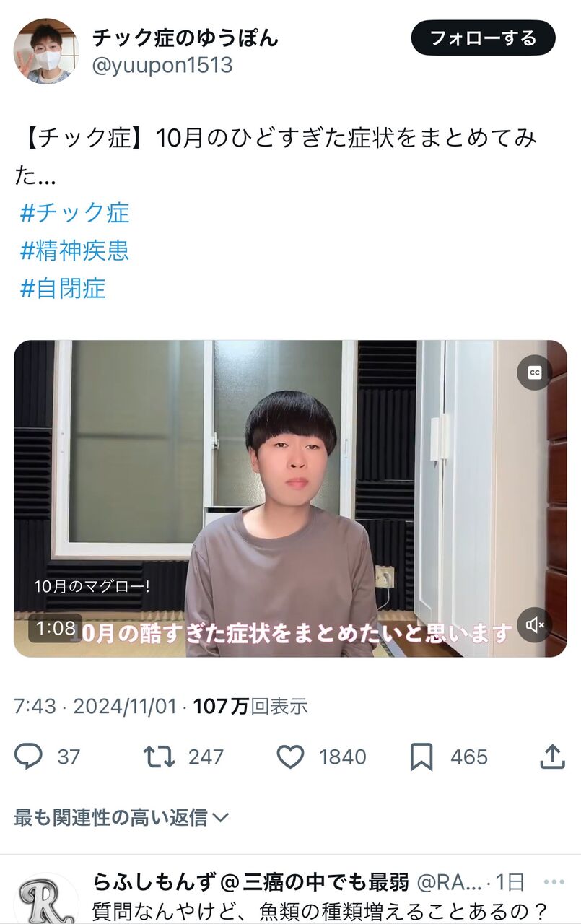The image size is (581, 924).
Task: Bookmark this tweet
Action: (x=421, y=757)
